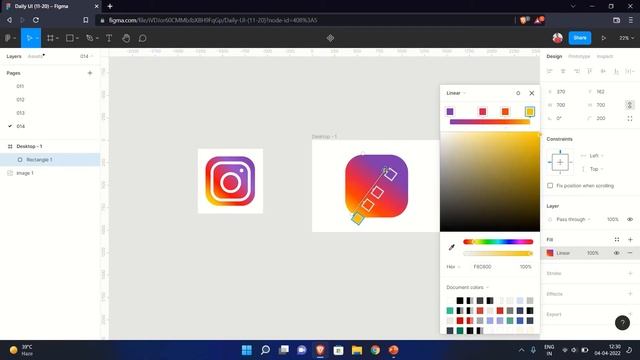
Task: Reload the browser page
Action: click(36, 20)
